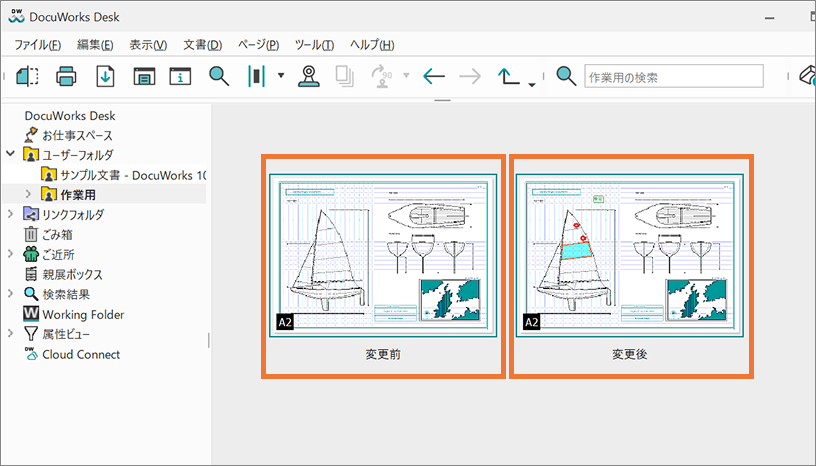This screenshot has height=466, width=816.
Task: Click the rotate 90 degrees icon
Action: (x=381, y=76)
